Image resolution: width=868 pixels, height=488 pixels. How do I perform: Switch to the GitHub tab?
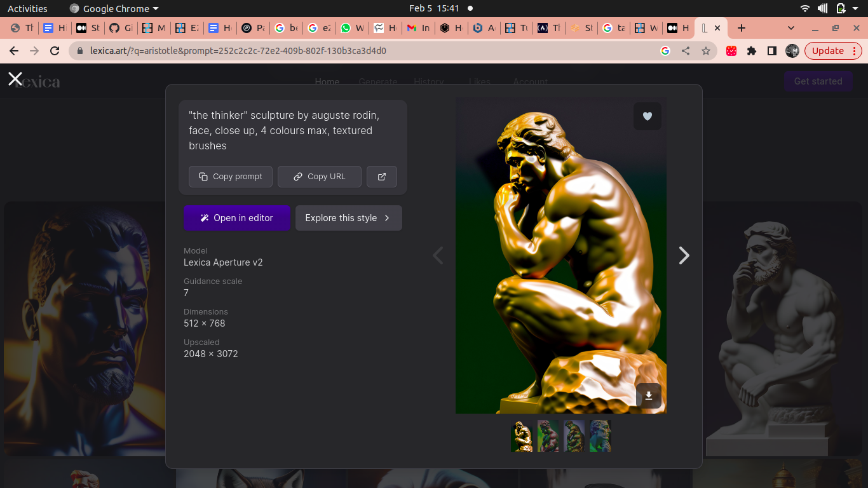[x=120, y=28]
